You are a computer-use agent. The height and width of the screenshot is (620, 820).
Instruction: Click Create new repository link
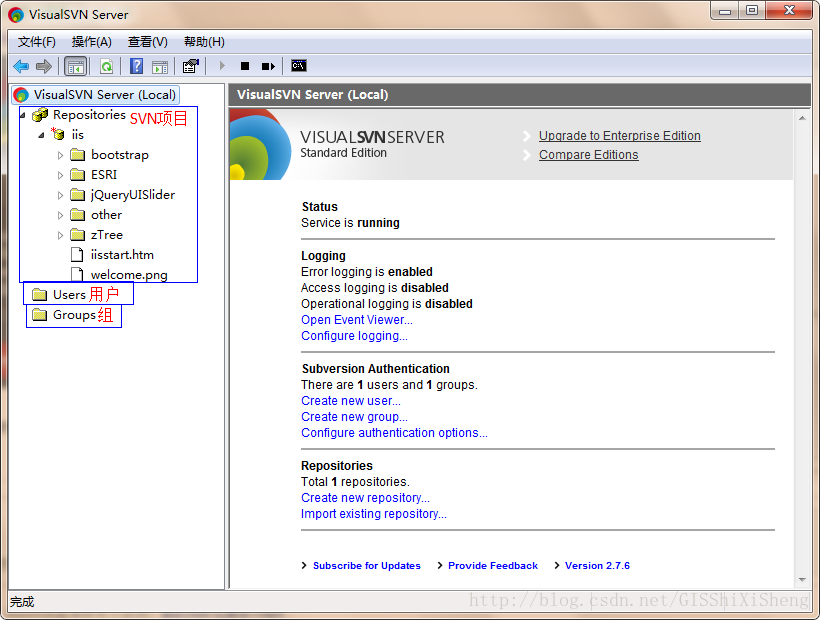click(365, 498)
